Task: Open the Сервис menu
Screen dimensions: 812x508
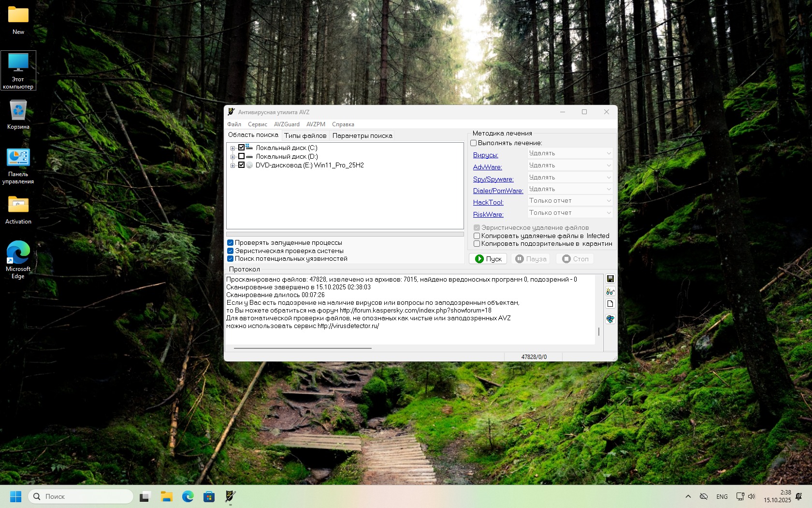Action: tap(257, 124)
